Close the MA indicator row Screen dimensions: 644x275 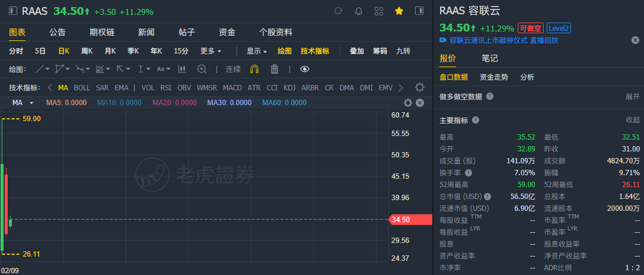coord(419,103)
